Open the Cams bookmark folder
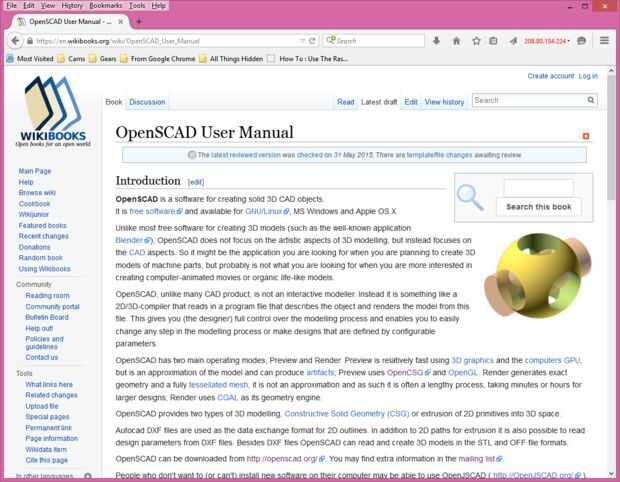The image size is (620, 482). [x=71, y=59]
